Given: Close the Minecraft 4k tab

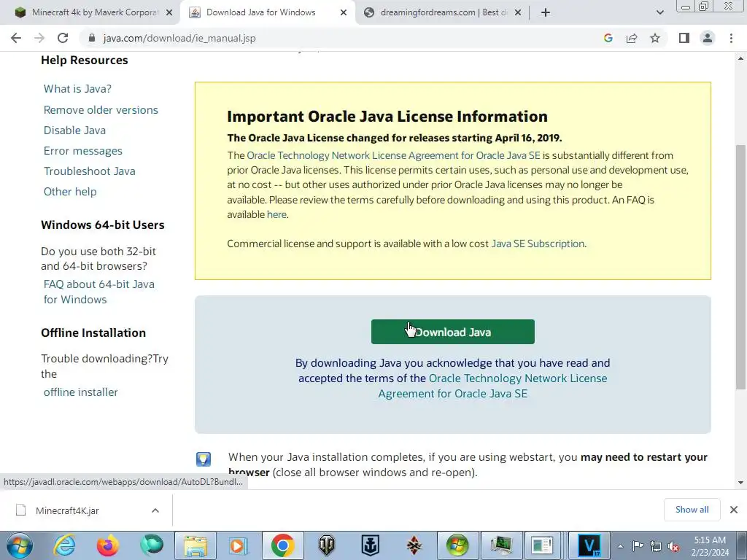Looking at the screenshot, I should 169,13.
